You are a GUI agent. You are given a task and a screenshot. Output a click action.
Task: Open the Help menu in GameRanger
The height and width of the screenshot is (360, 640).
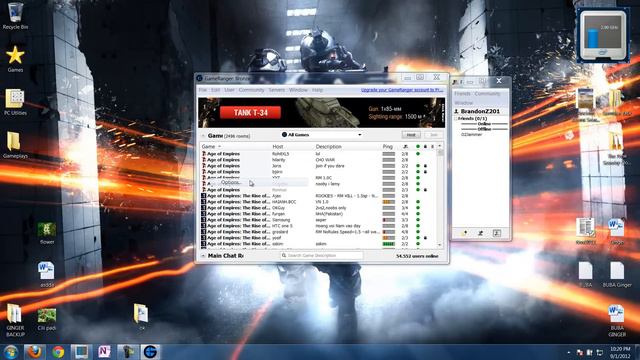[317, 90]
